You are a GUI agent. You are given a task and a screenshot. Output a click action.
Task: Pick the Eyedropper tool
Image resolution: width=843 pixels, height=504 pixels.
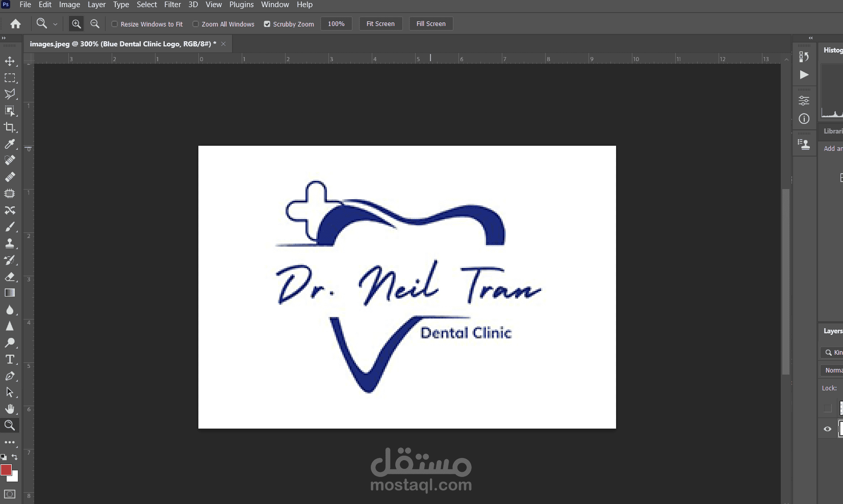[10, 144]
